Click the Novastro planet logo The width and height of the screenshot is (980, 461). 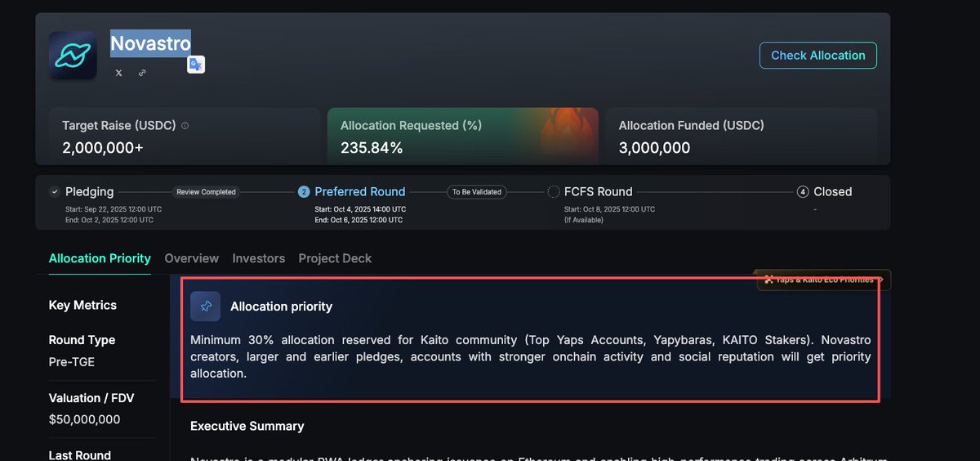point(73,56)
